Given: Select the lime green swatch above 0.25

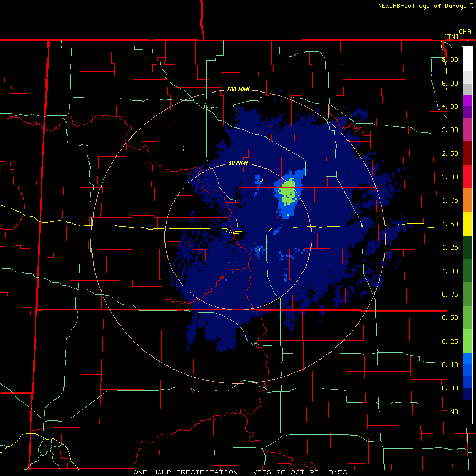Looking at the screenshot, I should pos(467,341).
